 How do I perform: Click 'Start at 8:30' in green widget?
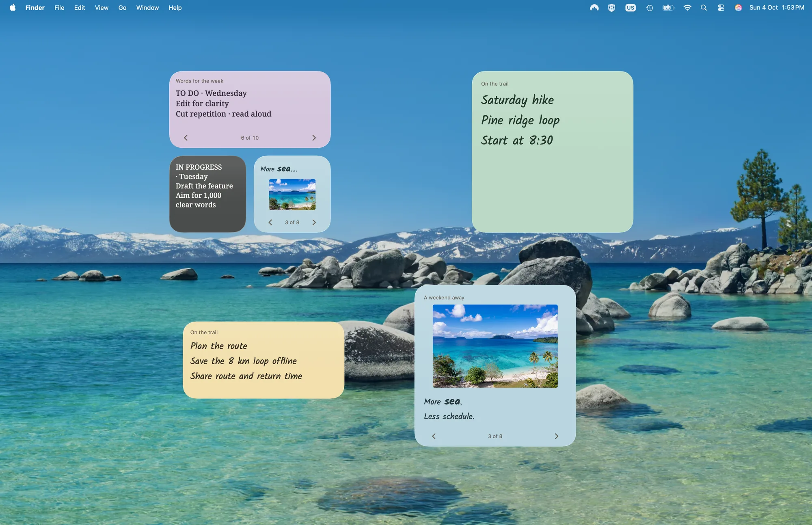[x=517, y=140]
